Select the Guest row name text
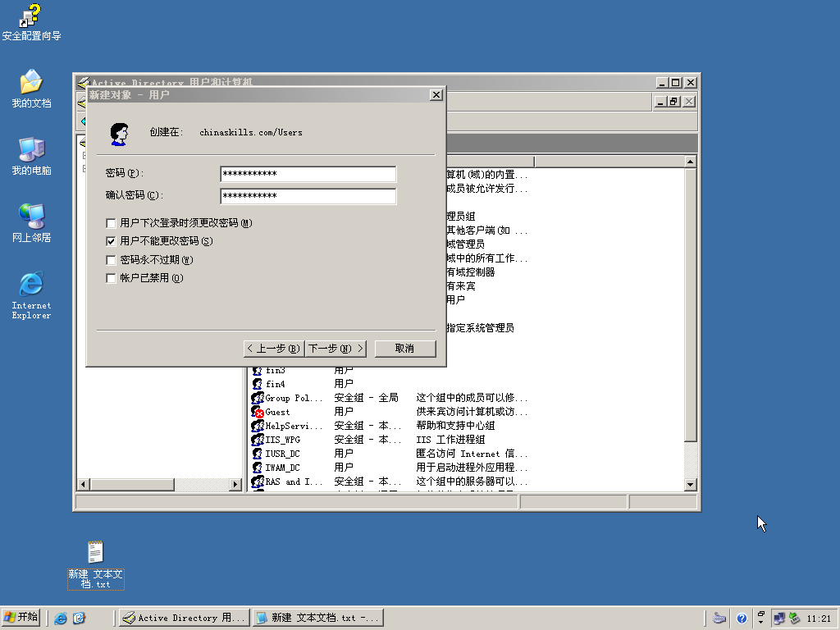The image size is (840, 630). [277, 412]
